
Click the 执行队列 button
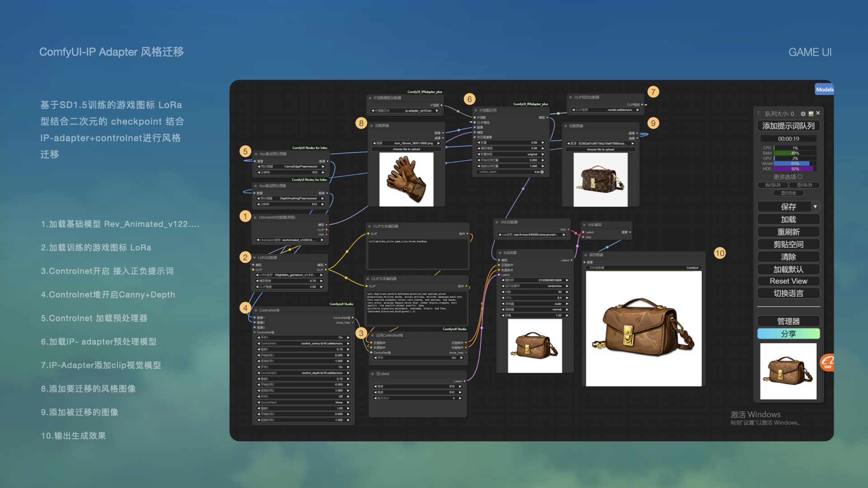click(773, 185)
